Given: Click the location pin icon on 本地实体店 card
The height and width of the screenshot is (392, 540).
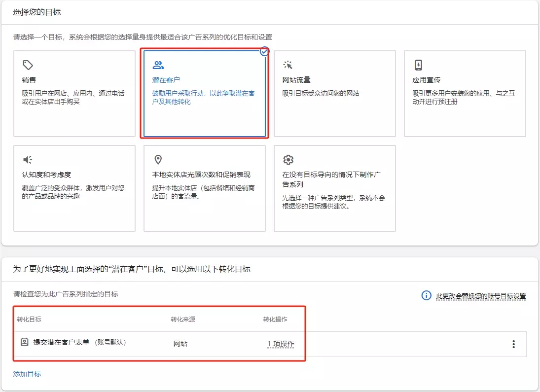Looking at the screenshot, I should [158, 159].
